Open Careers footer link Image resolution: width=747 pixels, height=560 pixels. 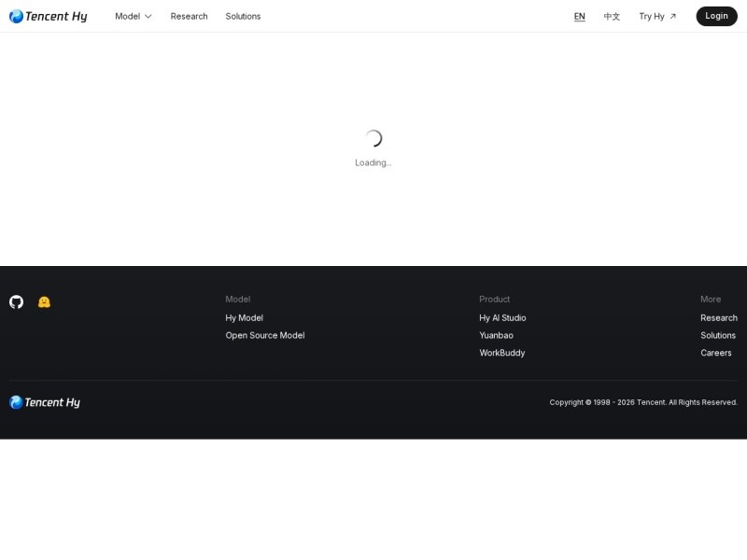pyautogui.click(x=716, y=353)
